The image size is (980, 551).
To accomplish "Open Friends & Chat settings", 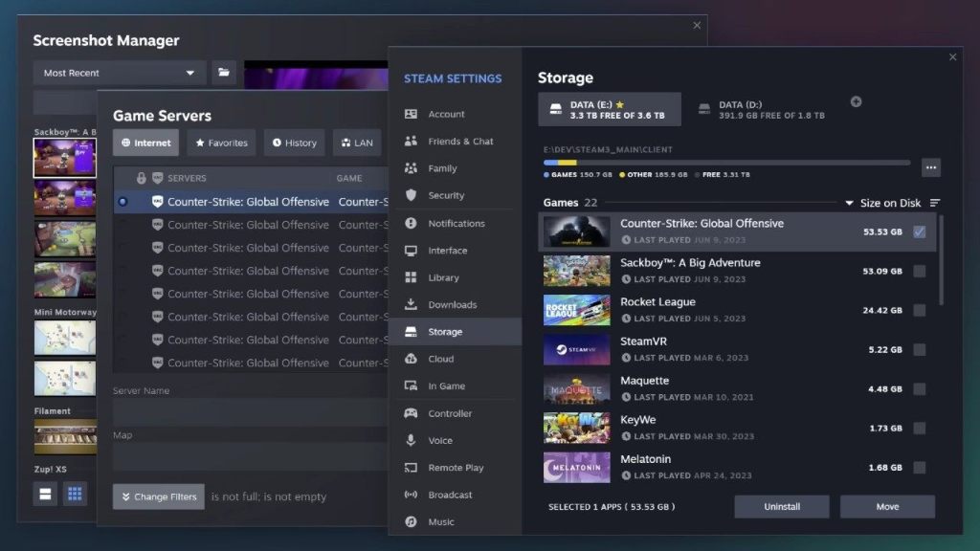I will [454, 142].
